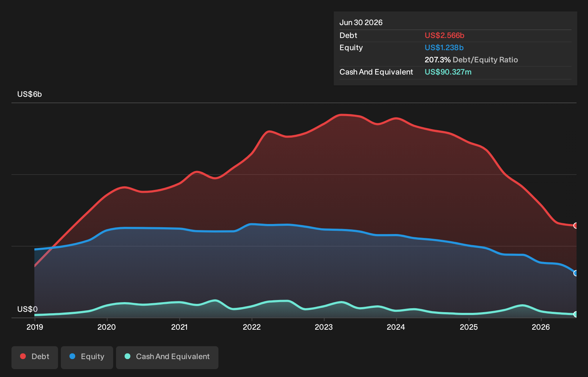
Task: Toggle the Debt series legend button
Action: (35, 357)
